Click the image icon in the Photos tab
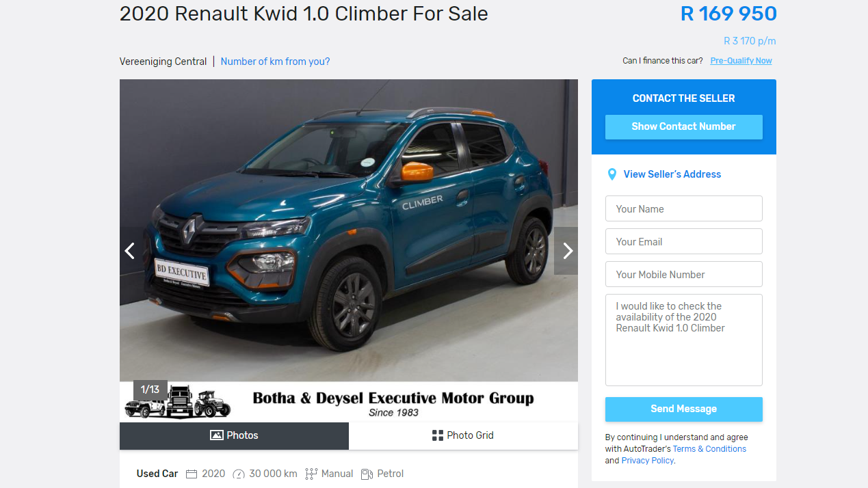This screenshot has height=488, width=868. [x=217, y=435]
